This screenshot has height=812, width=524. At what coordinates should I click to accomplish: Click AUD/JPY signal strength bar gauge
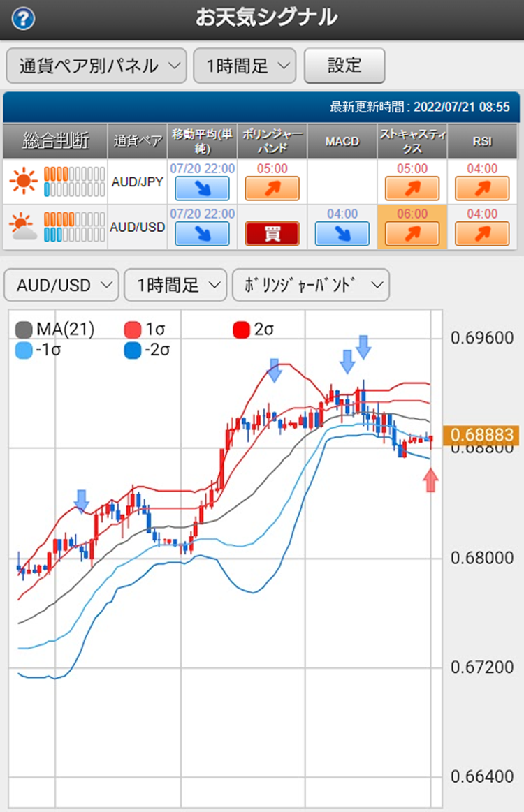point(74,182)
